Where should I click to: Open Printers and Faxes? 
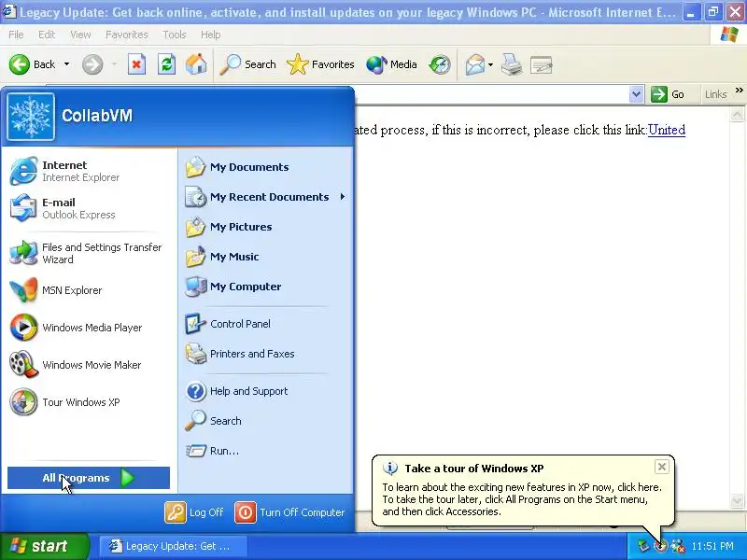(x=265, y=354)
